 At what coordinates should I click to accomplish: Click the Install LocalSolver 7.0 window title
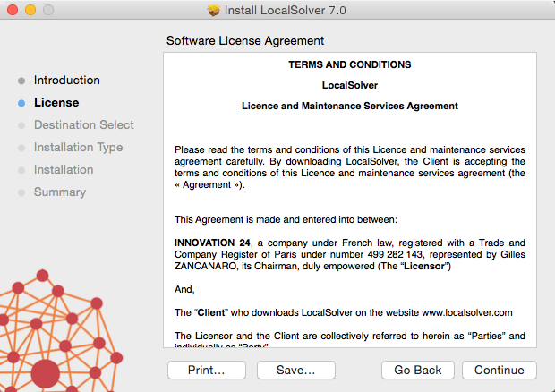click(x=283, y=10)
